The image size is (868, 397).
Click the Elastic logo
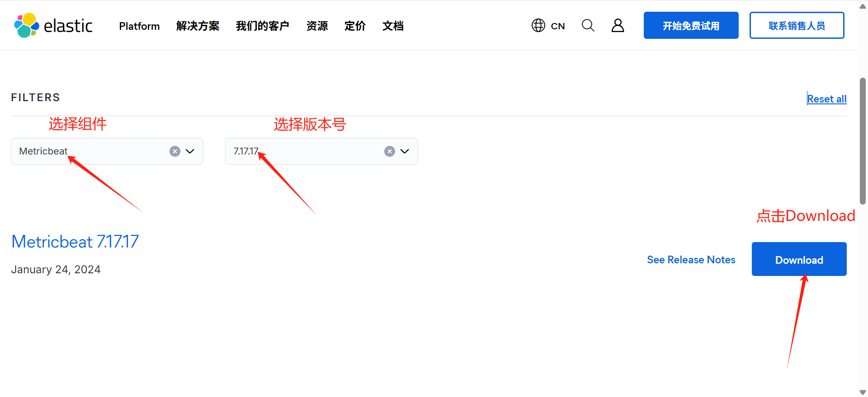point(53,25)
